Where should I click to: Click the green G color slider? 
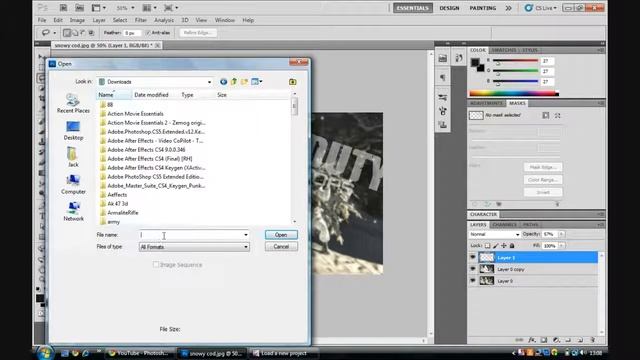(516, 71)
